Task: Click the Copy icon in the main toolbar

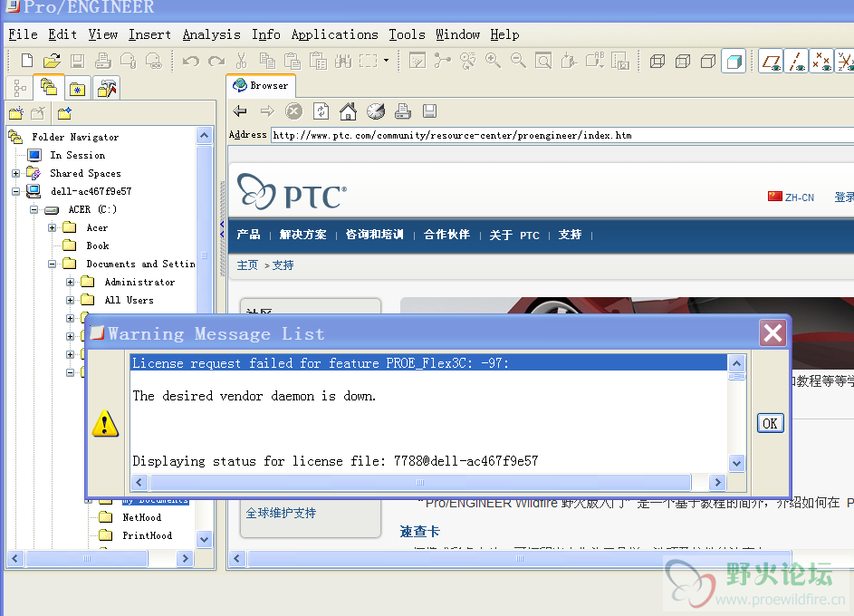Action: (x=267, y=61)
